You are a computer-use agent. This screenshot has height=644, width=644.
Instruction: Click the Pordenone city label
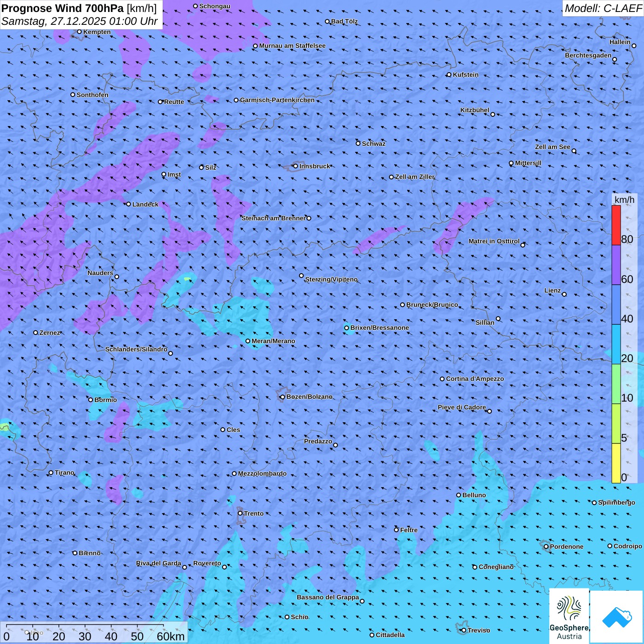click(567, 546)
